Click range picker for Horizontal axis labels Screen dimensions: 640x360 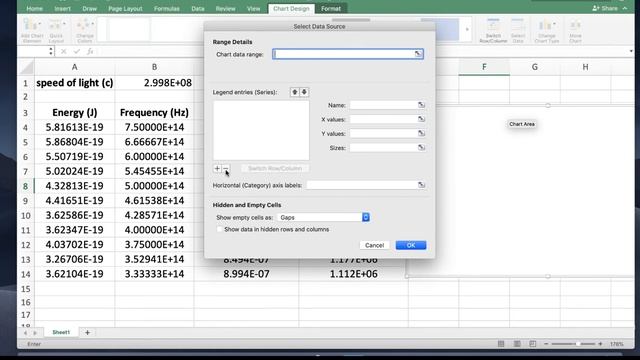click(421, 185)
